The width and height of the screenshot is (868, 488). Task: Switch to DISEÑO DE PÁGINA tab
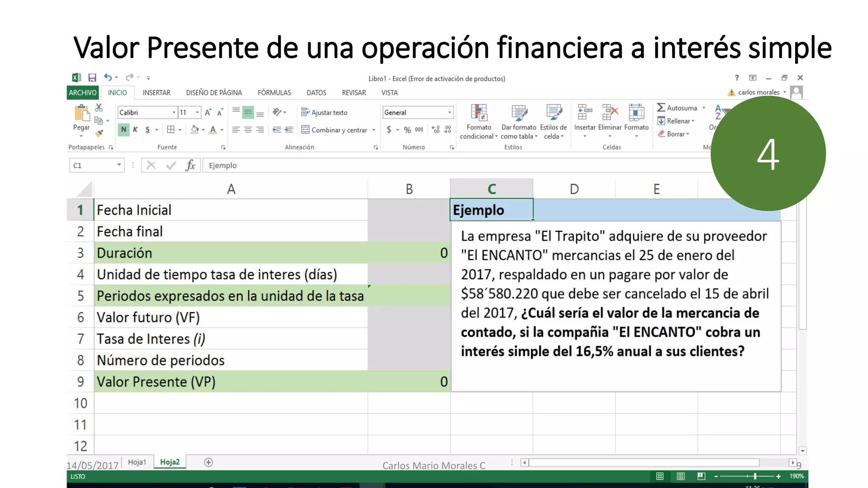pyautogui.click(x=214, y=93)
